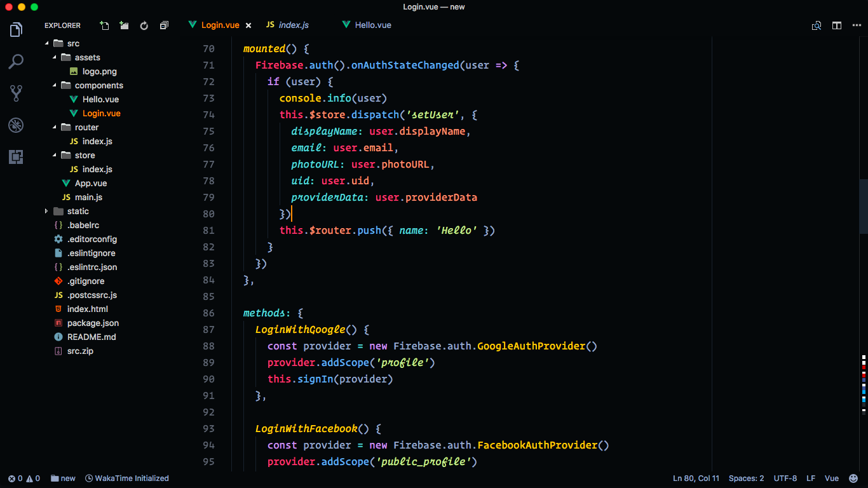
Task: Click Ln 80, Col 11 to go to line
Action: (696, 478)
